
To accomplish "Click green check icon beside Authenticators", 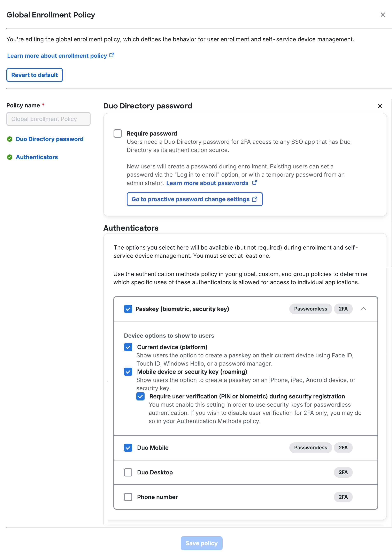I will coord(10,157).
